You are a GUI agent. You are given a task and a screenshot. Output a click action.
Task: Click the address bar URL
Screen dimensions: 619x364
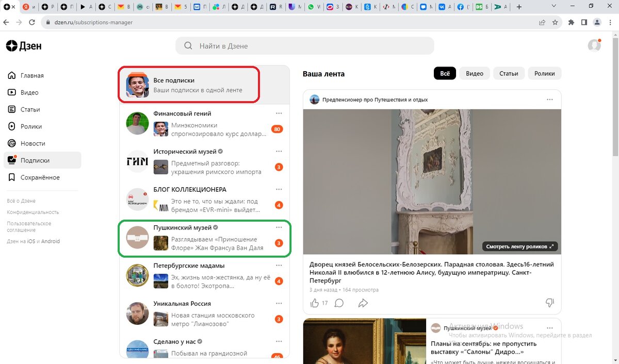tap(93, 23)
